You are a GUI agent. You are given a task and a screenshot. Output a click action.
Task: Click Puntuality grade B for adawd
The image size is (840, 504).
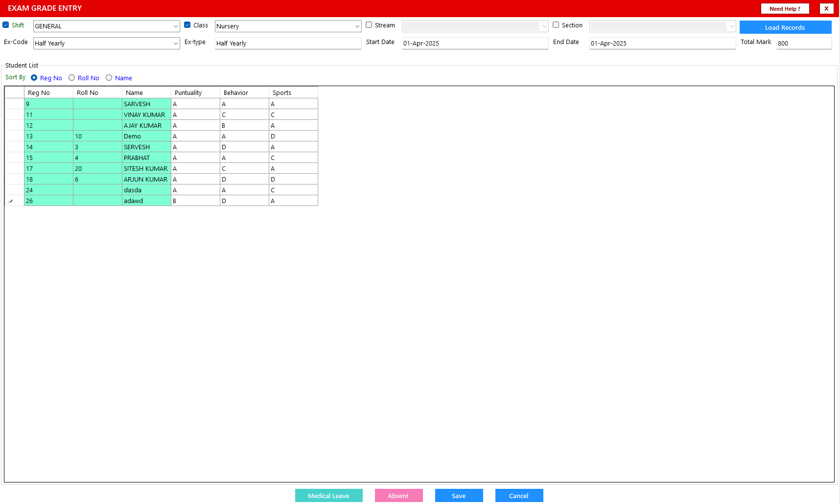tap(196, 201)
